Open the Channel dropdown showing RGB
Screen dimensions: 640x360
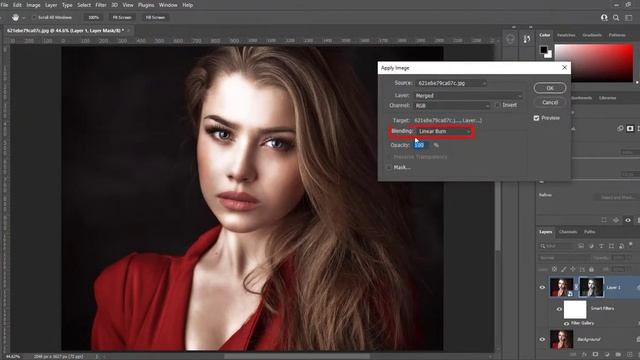pos(452,106)
